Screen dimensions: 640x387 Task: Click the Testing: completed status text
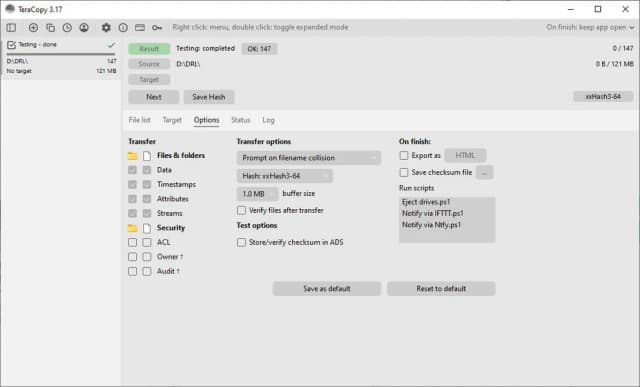(205, 49)
